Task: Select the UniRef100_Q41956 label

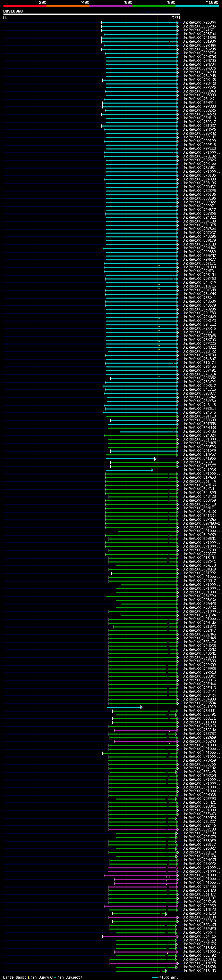Action: coord(199,459)
